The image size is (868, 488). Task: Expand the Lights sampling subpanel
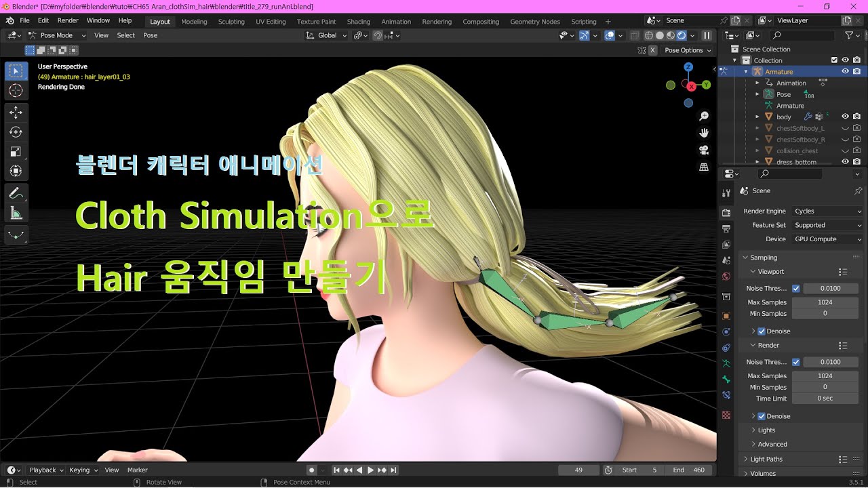(x=766, y=430)
